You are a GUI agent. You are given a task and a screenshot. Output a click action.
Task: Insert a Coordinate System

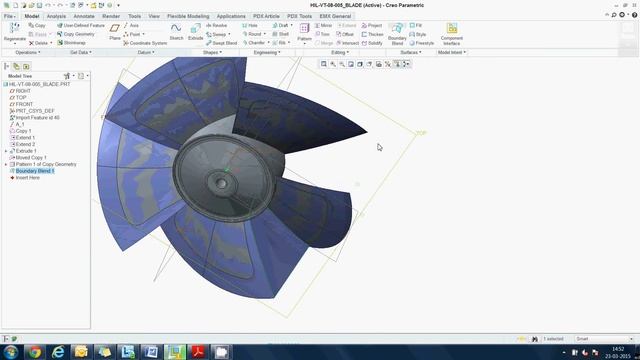coord(145,43)
